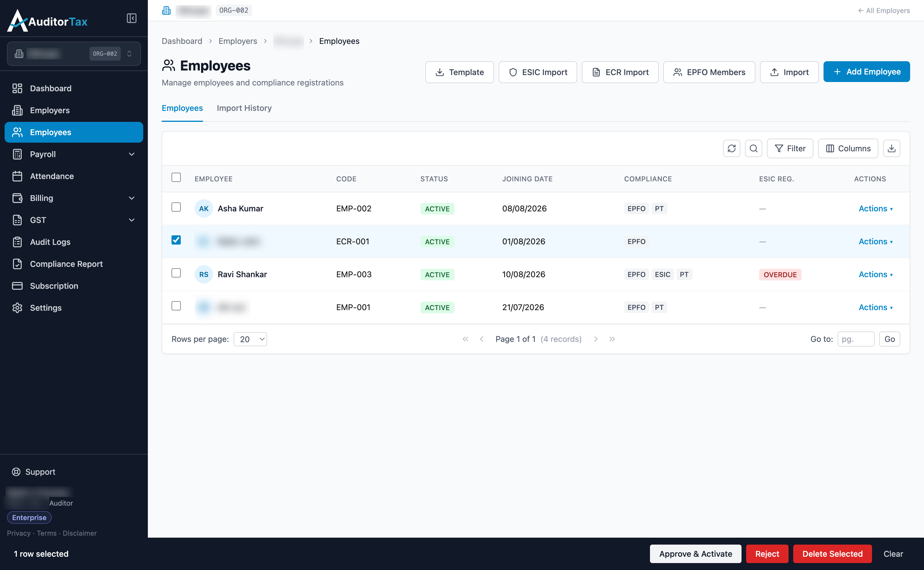
Task: Click the Employers breadcrumb link
Action: (x=238, y=41)
